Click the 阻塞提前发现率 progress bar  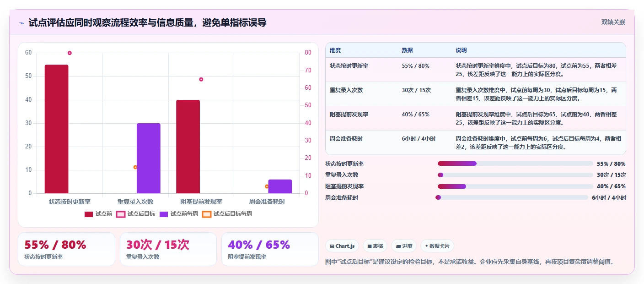[x=515, y=186]
